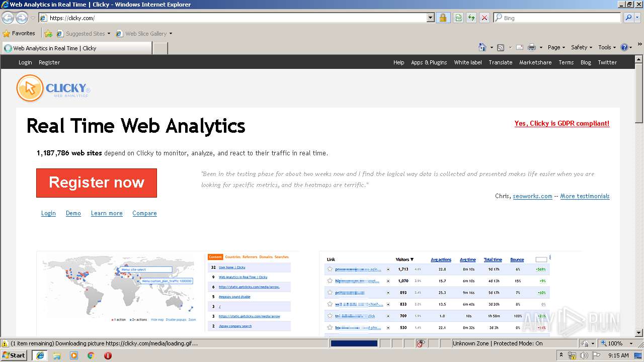Click Apps & Plugins in top navigation
This screenshot has height=362, width=644.
[x=429, y=62]
